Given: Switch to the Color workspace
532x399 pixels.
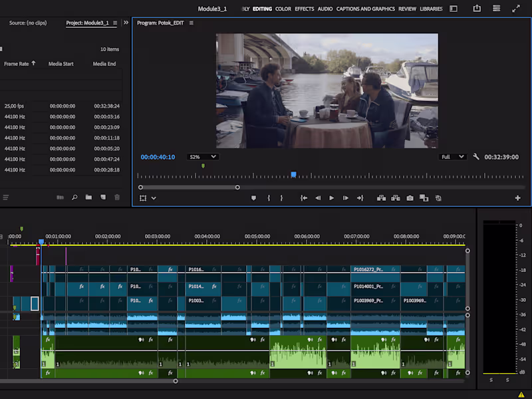Looking at the screenshot, I should pyautogui.click(x=283, y=9).
